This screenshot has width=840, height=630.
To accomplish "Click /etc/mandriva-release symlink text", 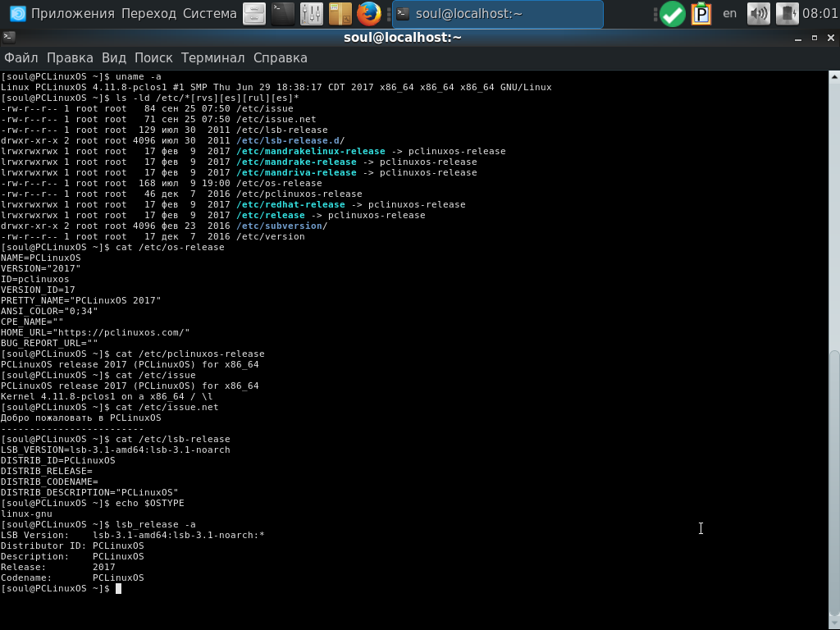I will [x=296, y=172].
